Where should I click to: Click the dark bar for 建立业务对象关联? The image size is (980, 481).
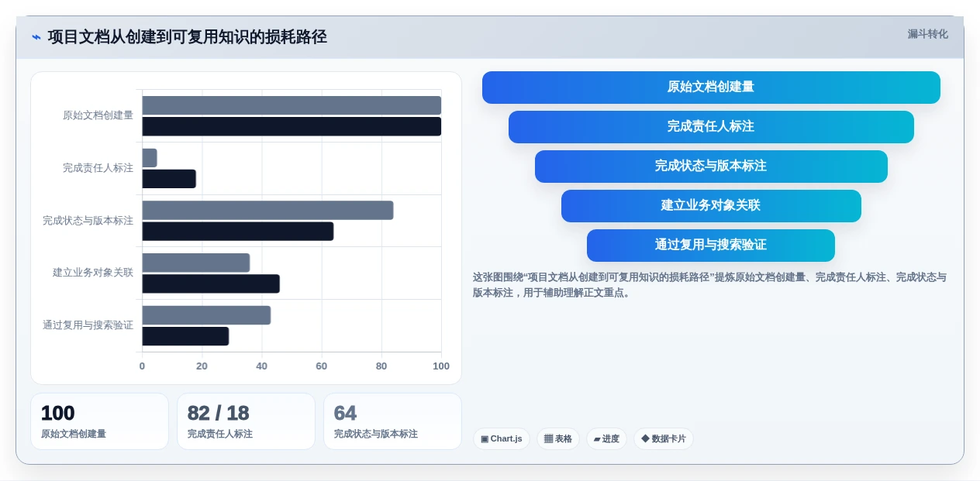[x=211, y=283]
